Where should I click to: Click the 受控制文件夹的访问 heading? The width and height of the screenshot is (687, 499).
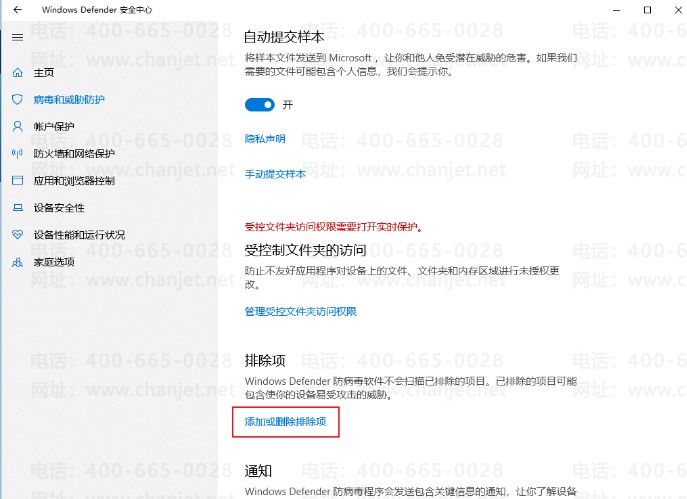[305, 250]
